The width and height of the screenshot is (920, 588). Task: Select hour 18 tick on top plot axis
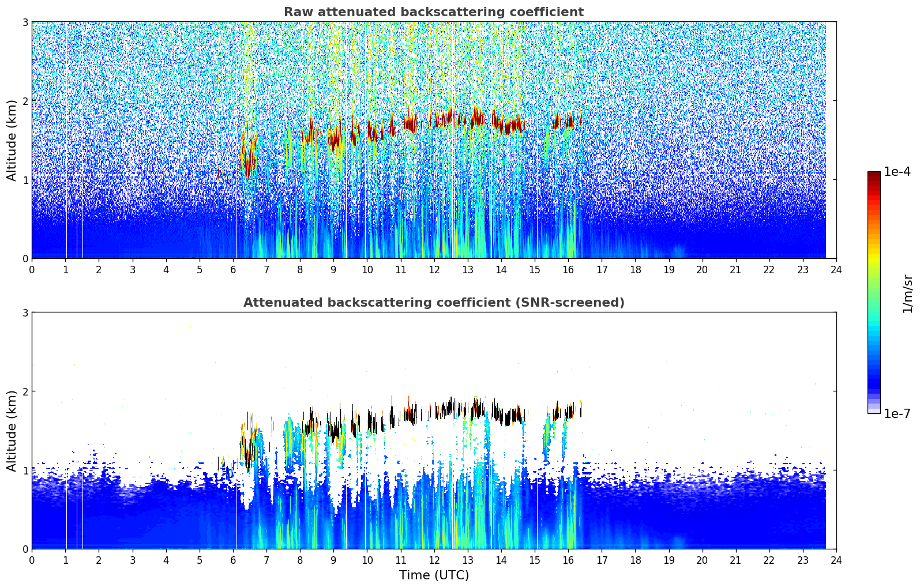(x=635, y=270)
